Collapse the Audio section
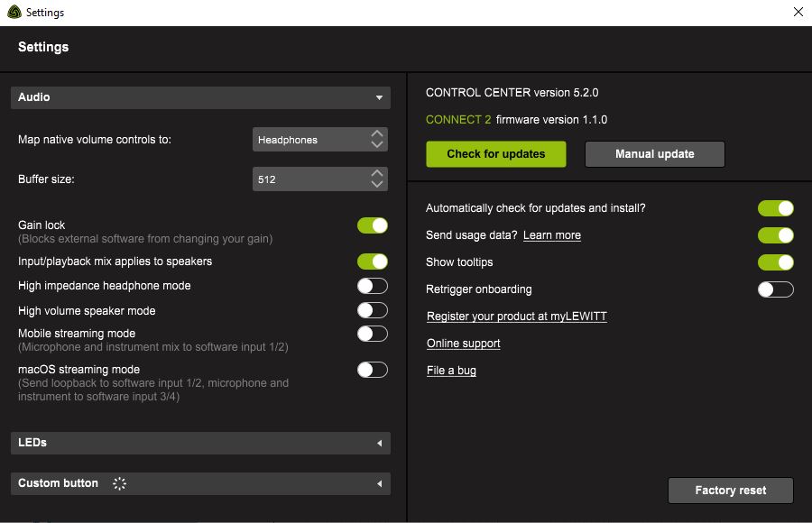This screenshot has width=812, height=523. 380,97
